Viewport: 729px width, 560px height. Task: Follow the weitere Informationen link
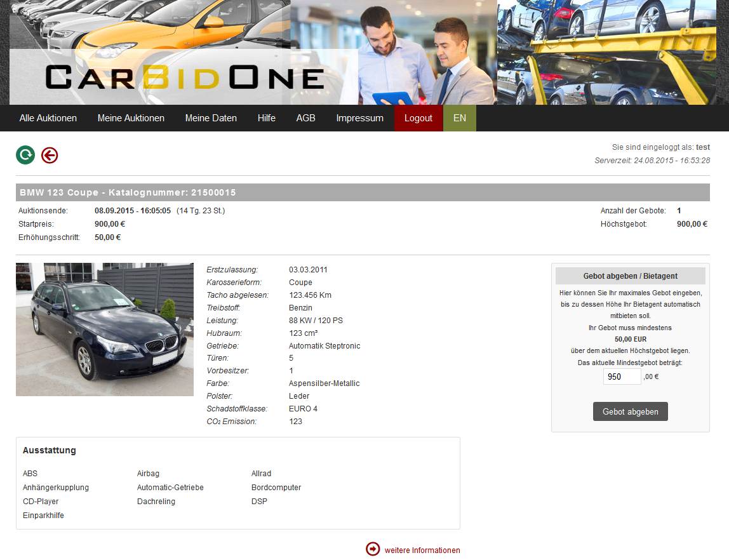pyautogui.click(x=422, y=550)
